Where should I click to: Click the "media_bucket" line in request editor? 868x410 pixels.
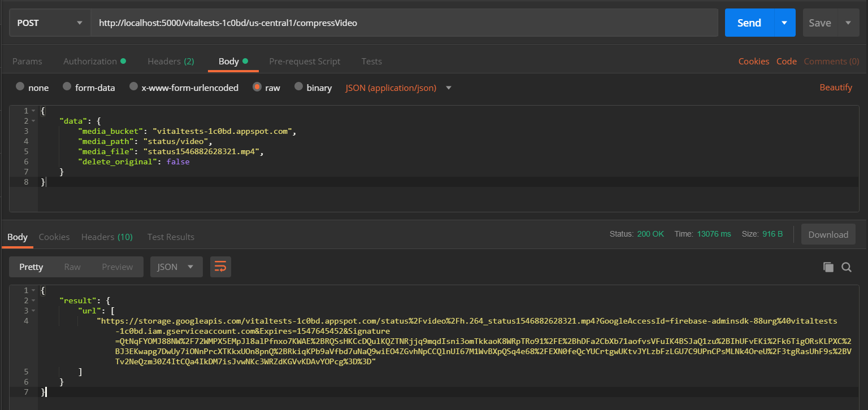(x=187, y=131)
